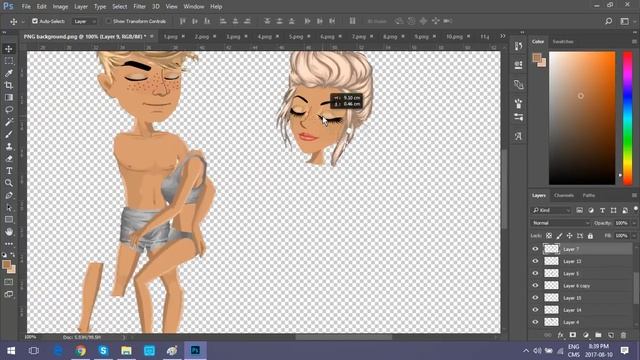This screenshot has height=360, width=640.
Task: Hide Layer 15 with its eye icon
Action: pos(535,298)
